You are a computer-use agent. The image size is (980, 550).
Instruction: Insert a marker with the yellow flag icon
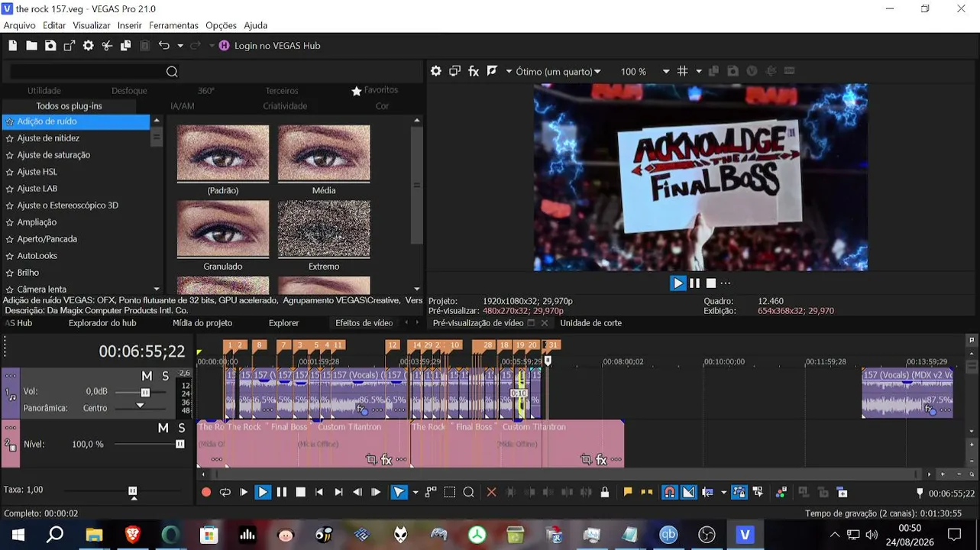[628, 493]
